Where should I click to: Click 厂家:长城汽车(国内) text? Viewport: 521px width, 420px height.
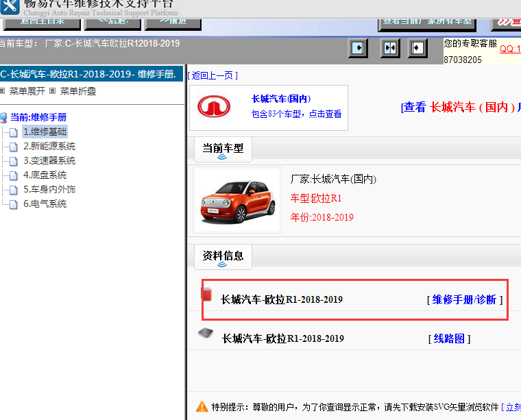(333, 180)
